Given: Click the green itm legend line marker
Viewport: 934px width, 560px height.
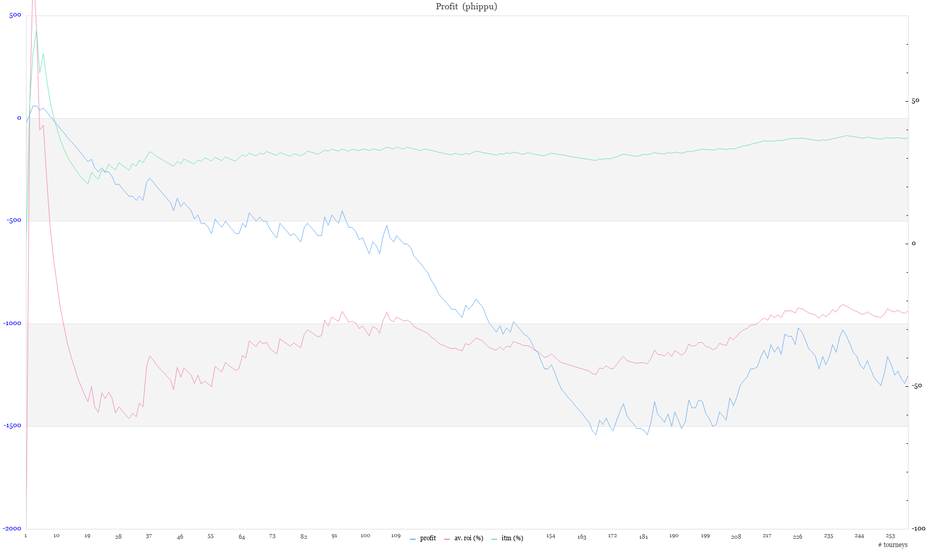Looking at the screenshot, I should tap(494, 539).
